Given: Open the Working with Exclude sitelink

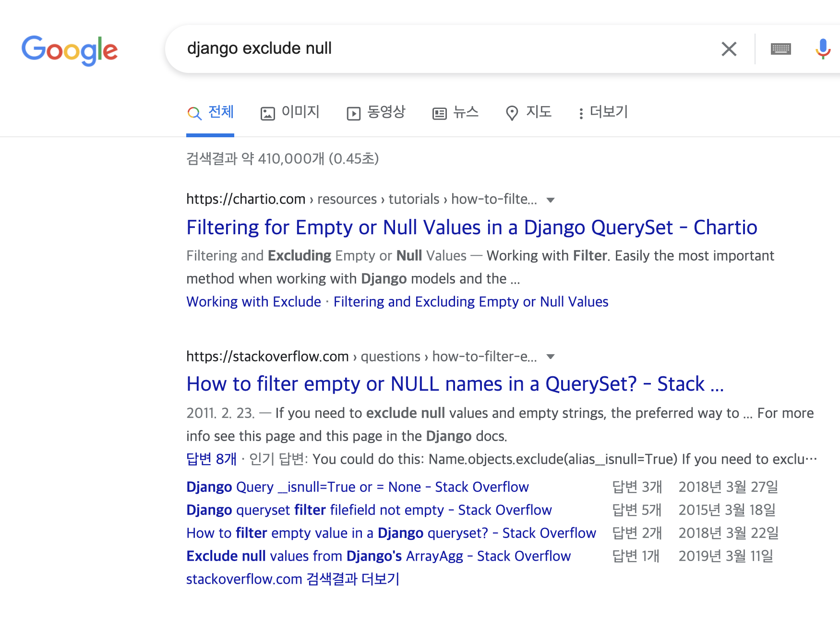Looking at the screenshot, I should coord(253,301).
